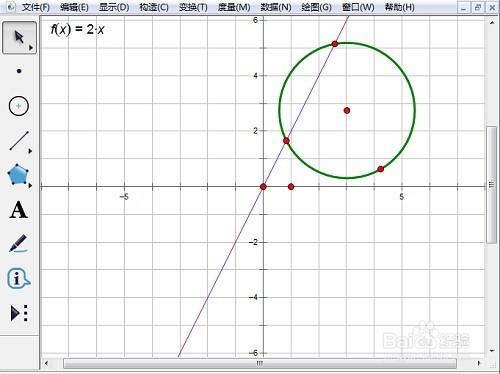Open the 显示(D) menu

114,7
